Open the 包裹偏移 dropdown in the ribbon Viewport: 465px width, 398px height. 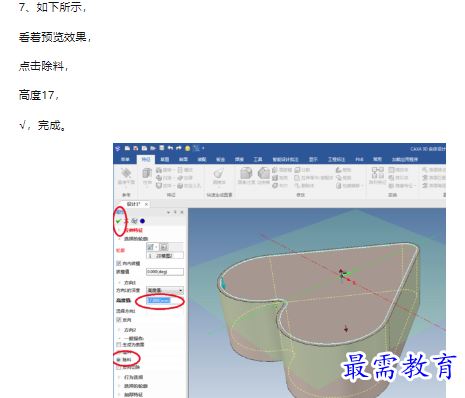click(363, 185)
